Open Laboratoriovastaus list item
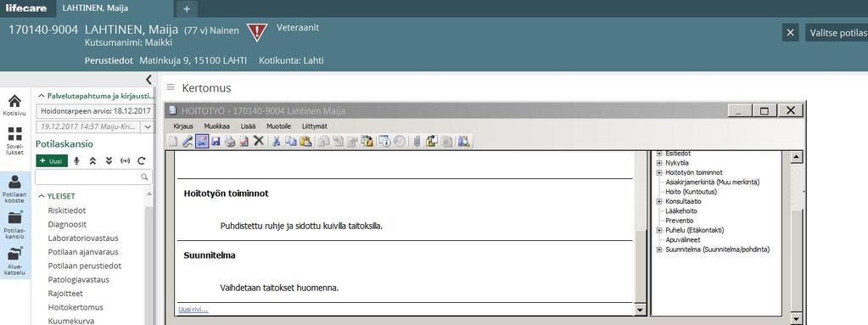868x325 pixels. coord(83,238)
